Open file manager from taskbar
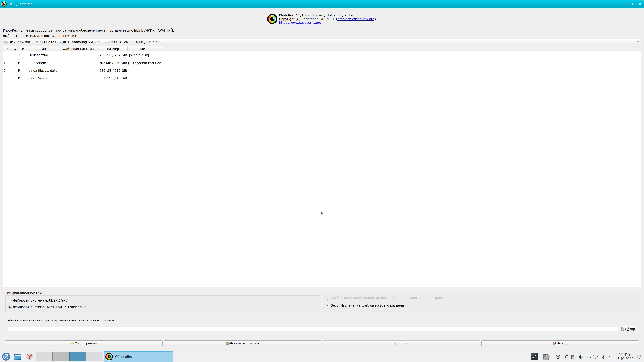This screenshot has height=362, width=644. pyautogui.click(x=17, y=356)
